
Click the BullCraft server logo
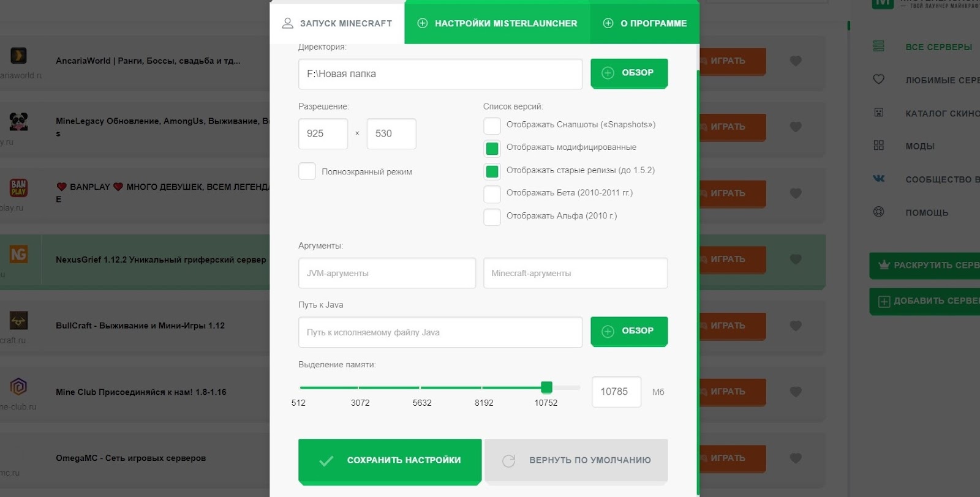(x=18, y=320)
